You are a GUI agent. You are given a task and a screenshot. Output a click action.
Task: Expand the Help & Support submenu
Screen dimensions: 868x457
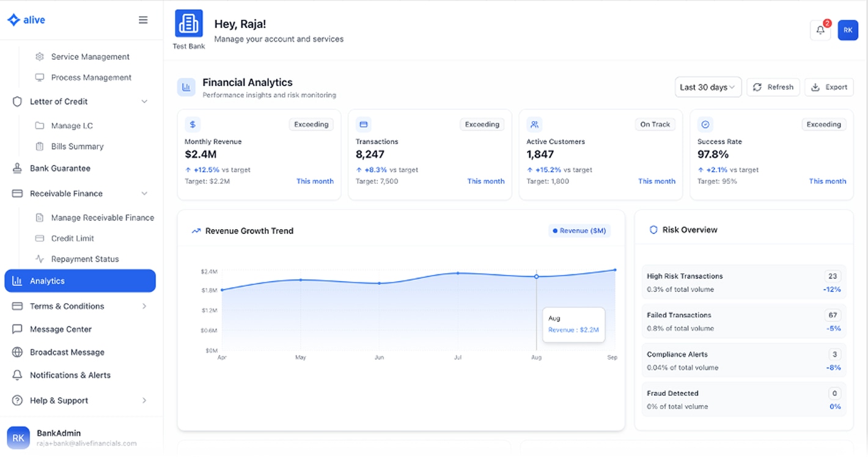tap(144, 401)
